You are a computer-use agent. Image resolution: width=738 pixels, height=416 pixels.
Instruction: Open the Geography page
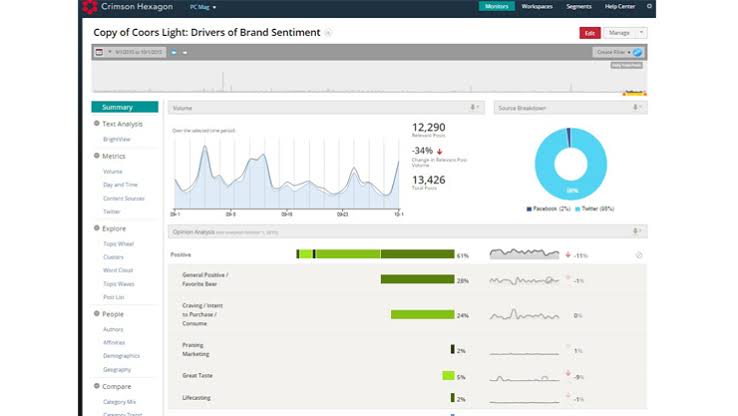coord(117,369)
